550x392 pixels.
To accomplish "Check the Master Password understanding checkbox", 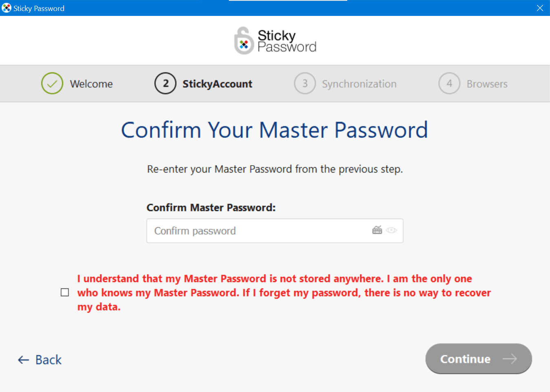I will [65, 292].
